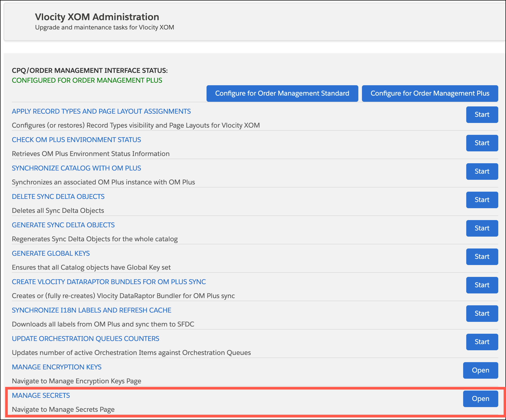Viewport: 506px width, 420px height.
Task: Click 'Upgrade and maintenance tasks for Vlocity XOM' subtitle
Action: point(105,27)
